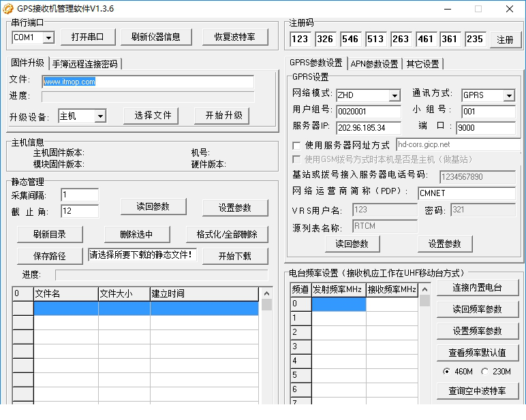Click the 端口 field 9000

point(486,128)
